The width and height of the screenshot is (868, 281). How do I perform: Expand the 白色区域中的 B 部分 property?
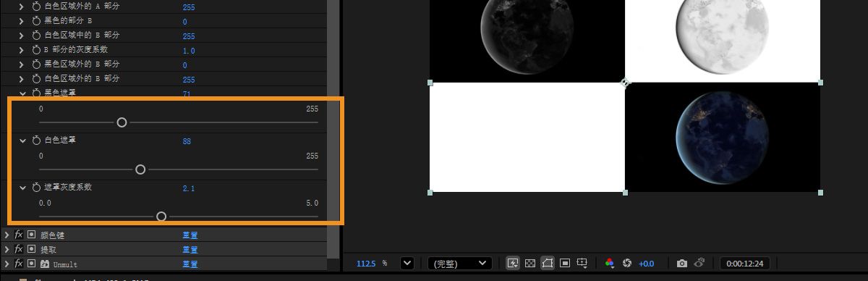(22, 35)
